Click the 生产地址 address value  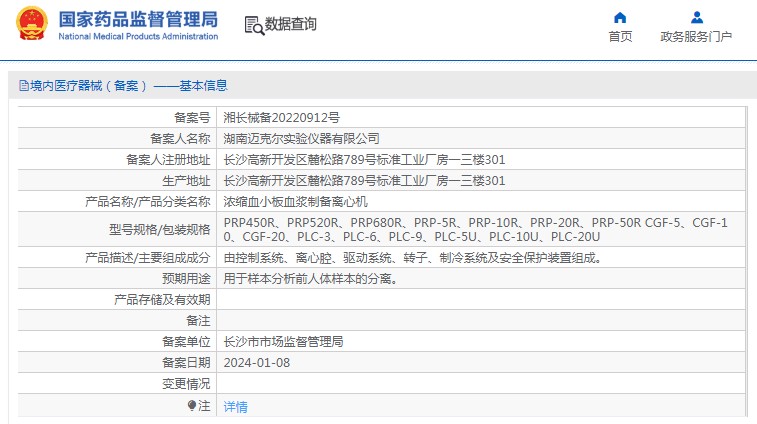pos(364,181)
